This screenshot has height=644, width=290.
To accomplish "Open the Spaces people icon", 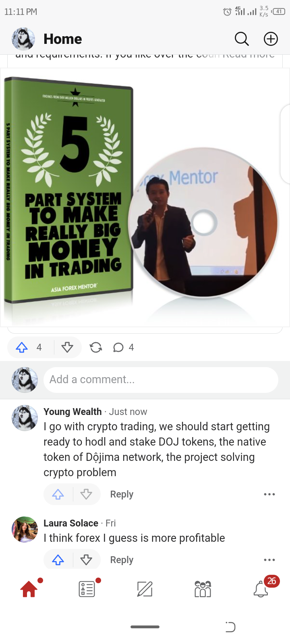I will coord(203,589).
